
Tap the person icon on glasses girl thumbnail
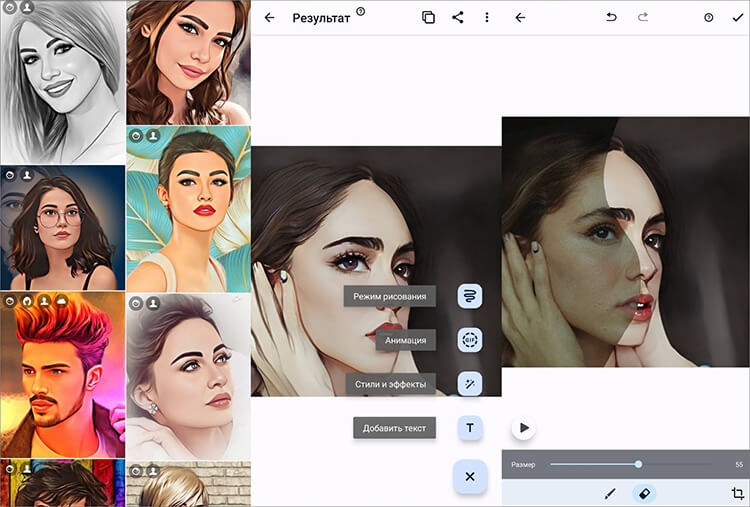tap(27, 176)
